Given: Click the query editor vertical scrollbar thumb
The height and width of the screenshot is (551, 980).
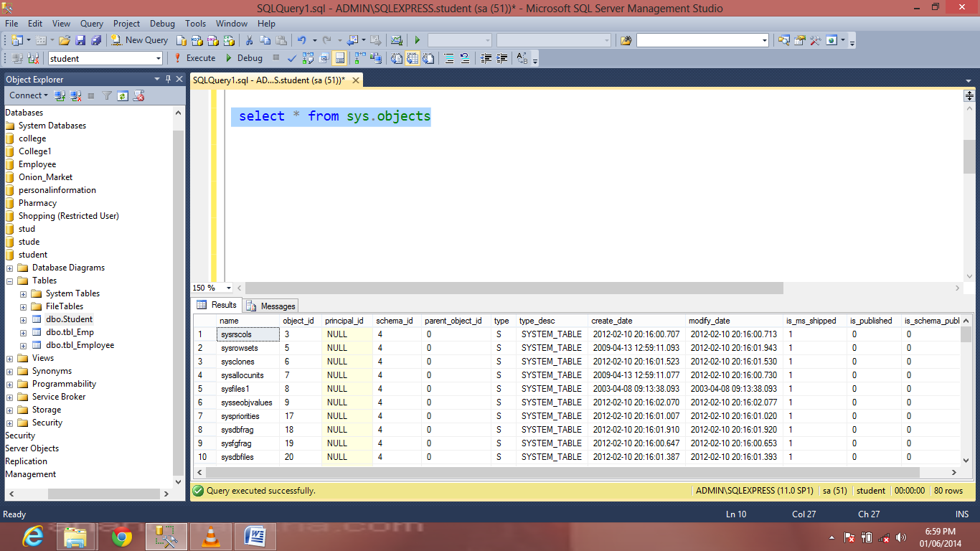Looking at the screenshot, I should (x=969, y=156).
